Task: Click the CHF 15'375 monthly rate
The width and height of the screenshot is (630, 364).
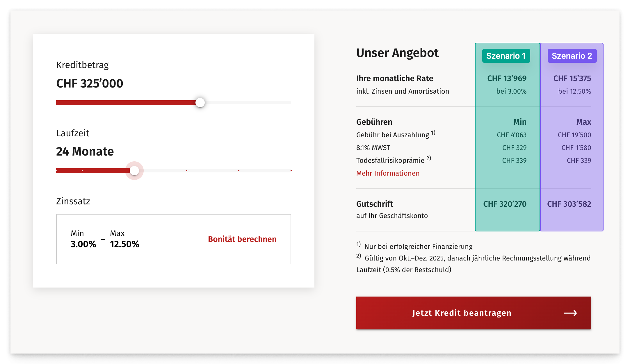Action: tap(572, 78)
